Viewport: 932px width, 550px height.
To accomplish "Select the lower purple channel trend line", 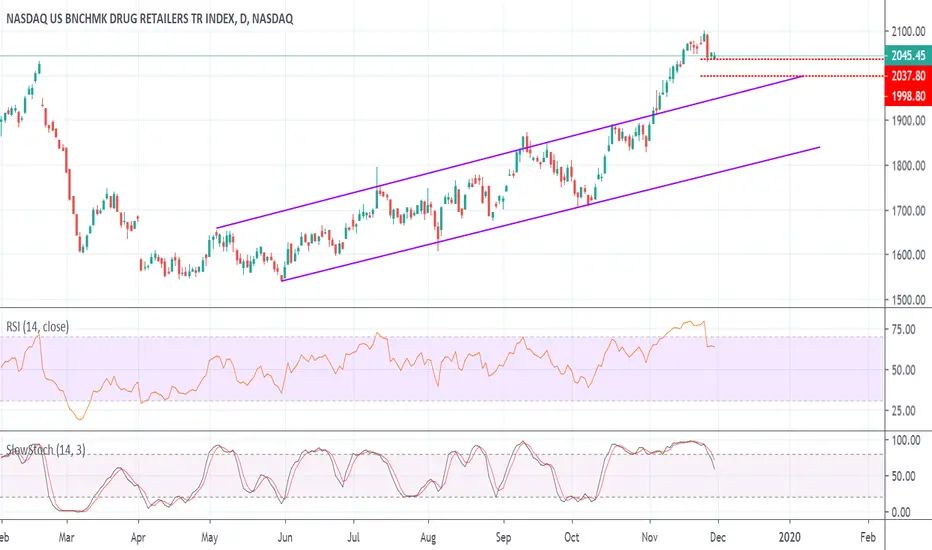I will tap(551, 214).
